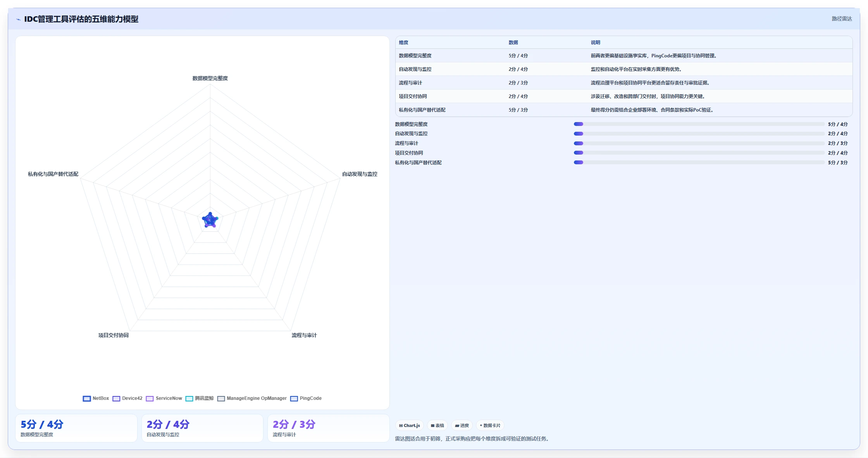The width and height of the screenshot is (868, 458).
Task: Open the 2分 / 3分 流程与审计 stat card
Action: [329, 428]
